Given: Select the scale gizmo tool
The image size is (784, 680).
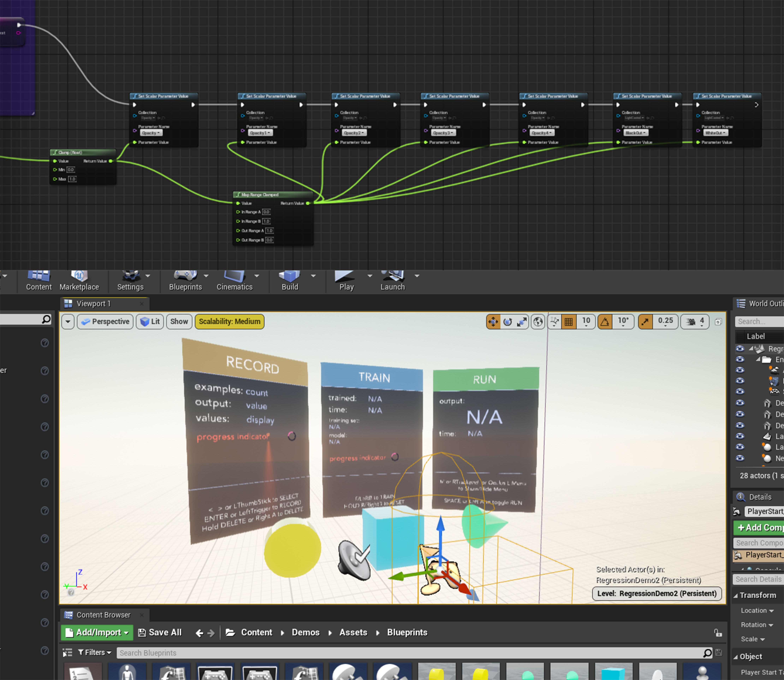Looking at the screenshot, I should click(522, 322).
